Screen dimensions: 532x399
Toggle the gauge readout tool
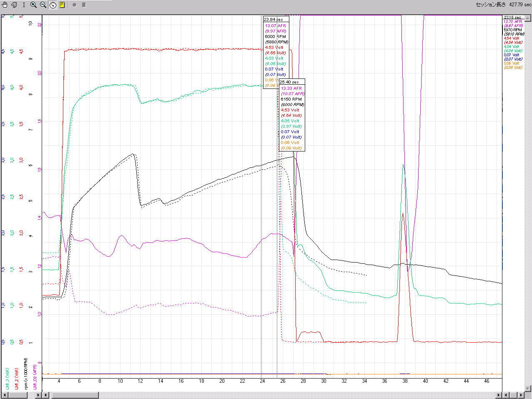tap(53, 5)
